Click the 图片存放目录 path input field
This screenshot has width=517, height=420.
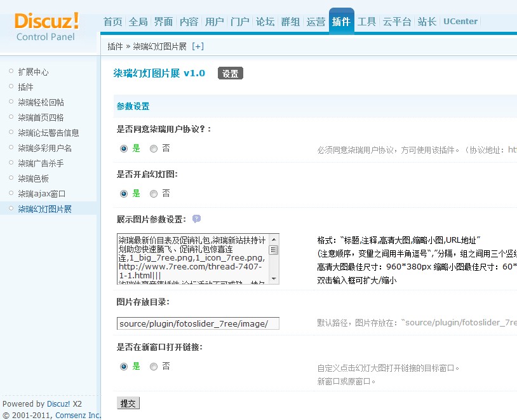(x=198, y=323)
